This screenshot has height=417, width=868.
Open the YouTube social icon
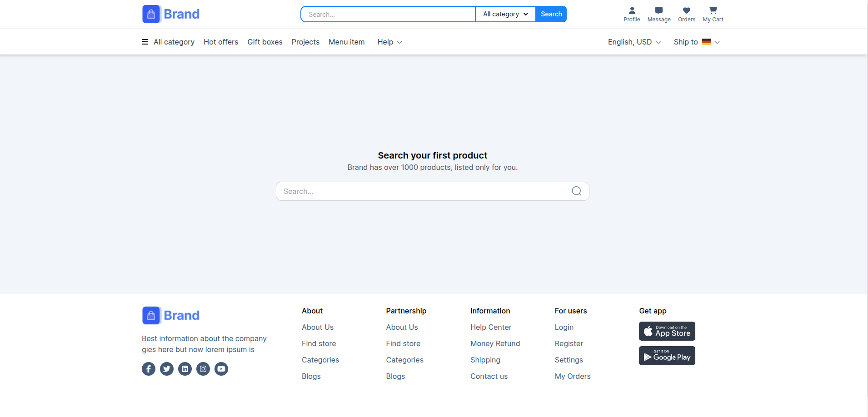tap(221, 369)
